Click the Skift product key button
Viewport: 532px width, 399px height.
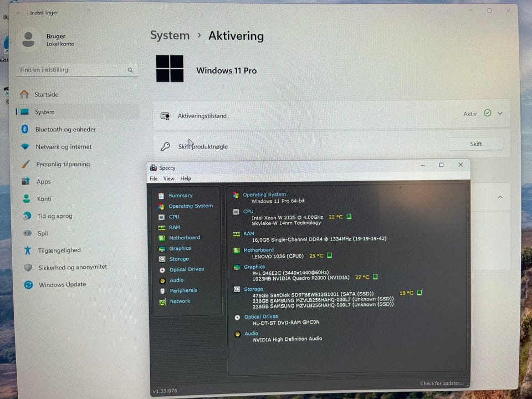coord(476,144)
